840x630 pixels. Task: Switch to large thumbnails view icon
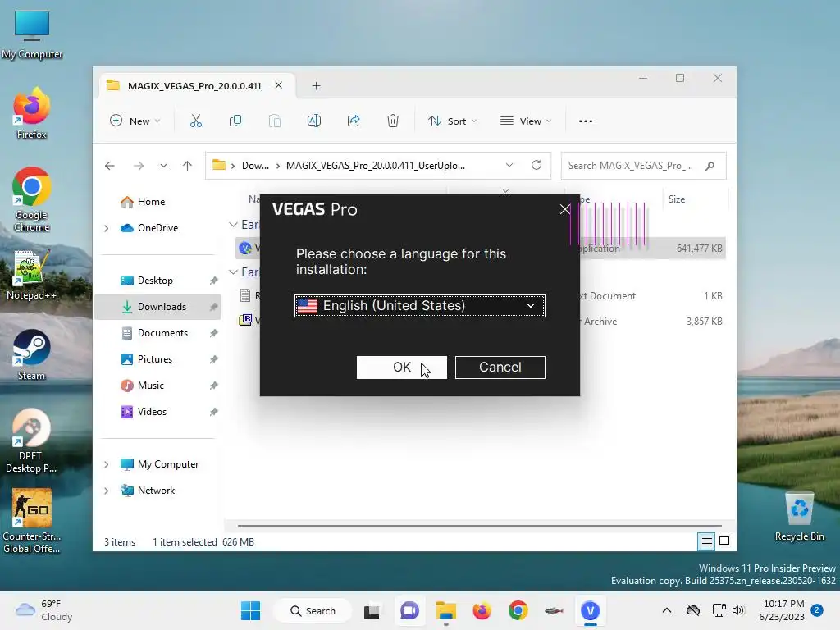pyautogui.click(x=724, y=541)
